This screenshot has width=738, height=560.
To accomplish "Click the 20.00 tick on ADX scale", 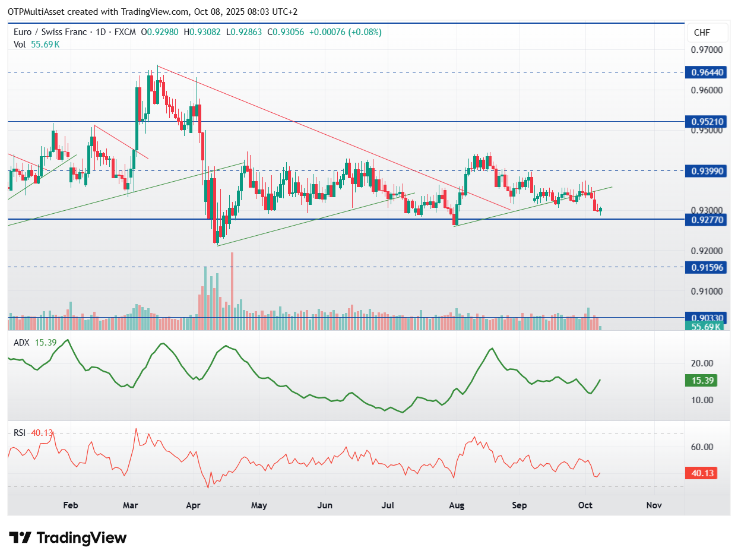I will [701, 363].
